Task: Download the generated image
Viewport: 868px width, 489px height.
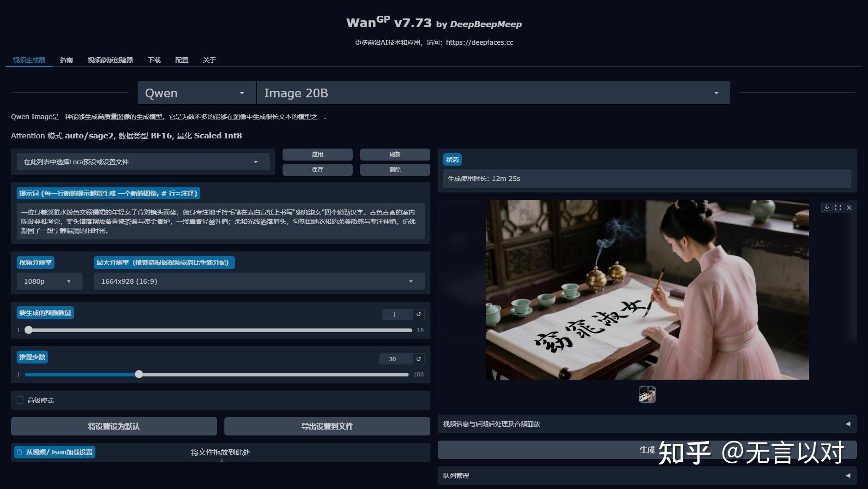Action: tap(827, 208)
